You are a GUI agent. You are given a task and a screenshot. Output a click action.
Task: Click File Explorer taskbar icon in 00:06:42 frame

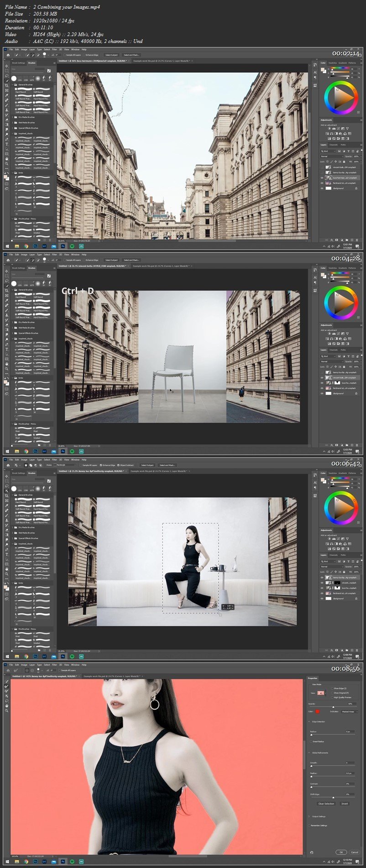[x=16, y=656]
